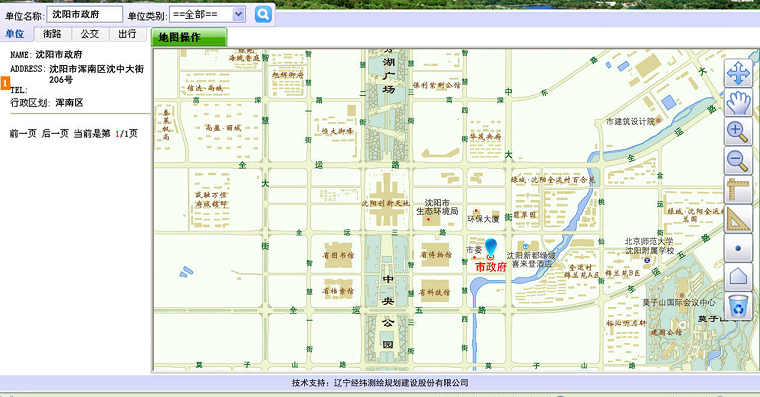The height and width of the screenshot is (397, 760).
Task: Select the point marker dot tool
Action: tap(738, 248)
